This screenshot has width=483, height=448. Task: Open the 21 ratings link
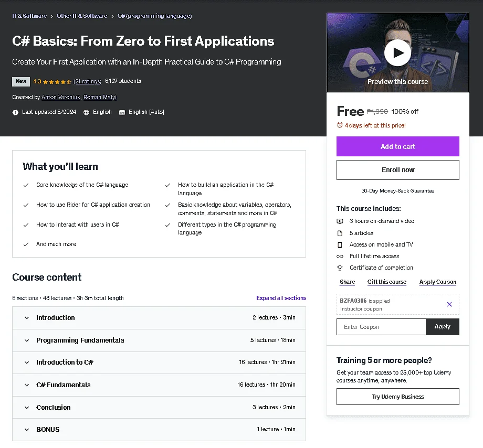[x=88, y=81]
